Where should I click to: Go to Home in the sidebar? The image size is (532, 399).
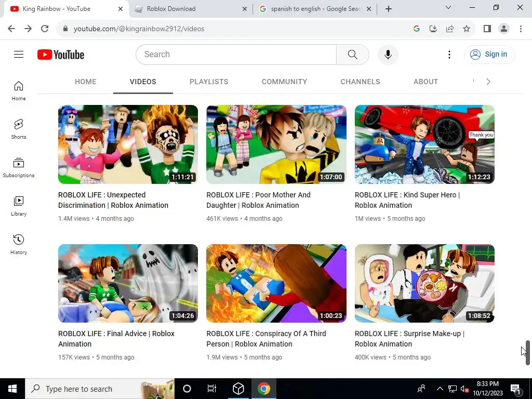click(19, 91)
